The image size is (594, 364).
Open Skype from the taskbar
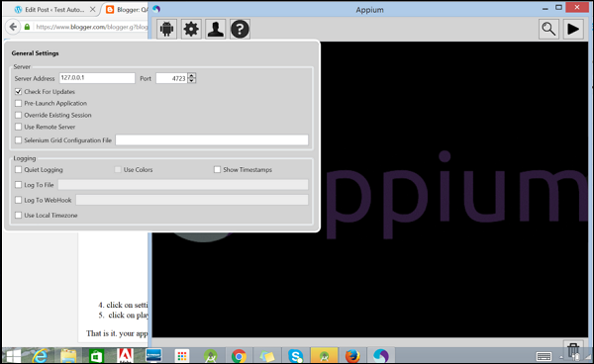point(295,356)
